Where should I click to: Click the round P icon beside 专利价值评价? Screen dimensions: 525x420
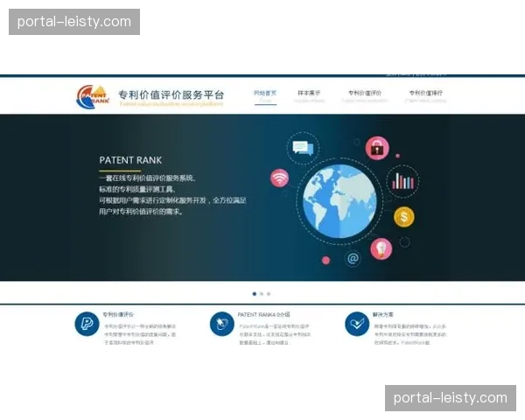pyautogui.click(x=87, y=324)
